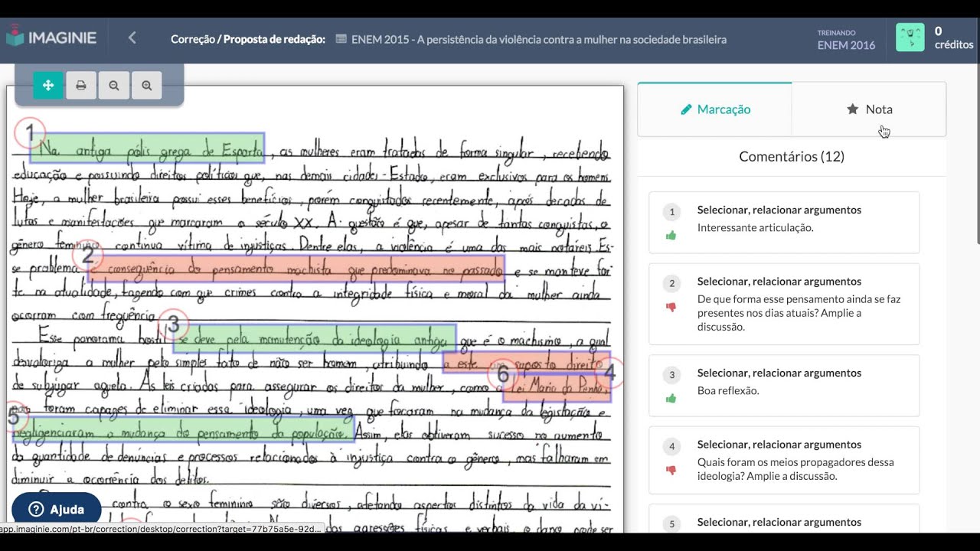This screenshot has width=980, height=551.
Task: Click thumbs-down icon on comment 4
Action: point(671,470)
